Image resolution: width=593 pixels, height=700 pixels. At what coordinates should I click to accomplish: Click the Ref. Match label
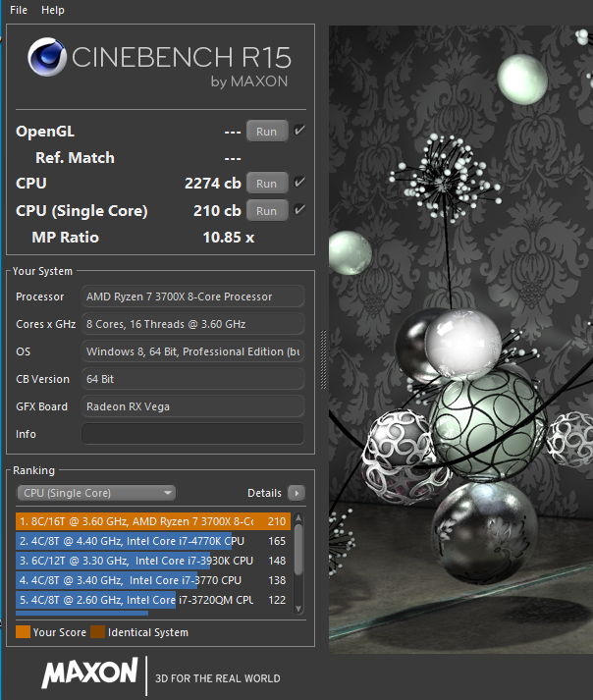click(75, 158)
